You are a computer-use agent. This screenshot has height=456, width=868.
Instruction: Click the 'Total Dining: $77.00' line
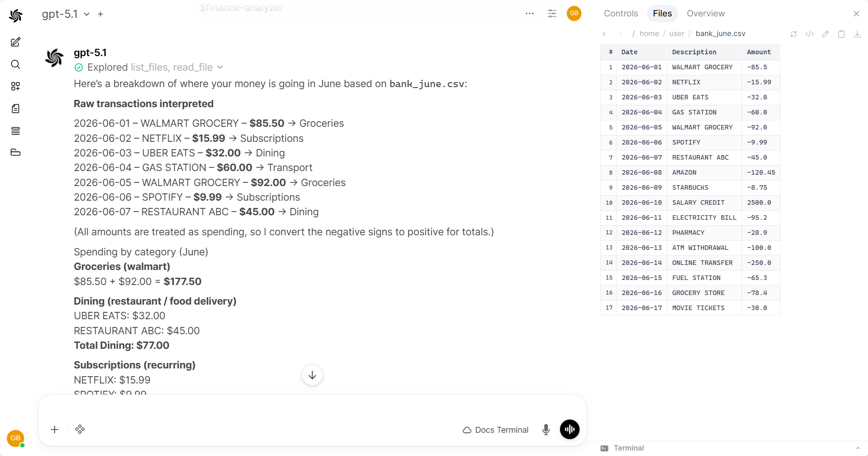pyautogui.click(x=122, y=346)
